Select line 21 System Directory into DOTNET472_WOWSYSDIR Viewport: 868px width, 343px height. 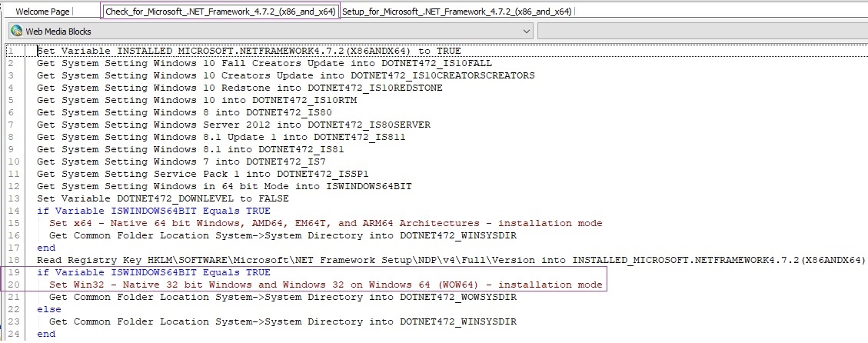point(282,297)
